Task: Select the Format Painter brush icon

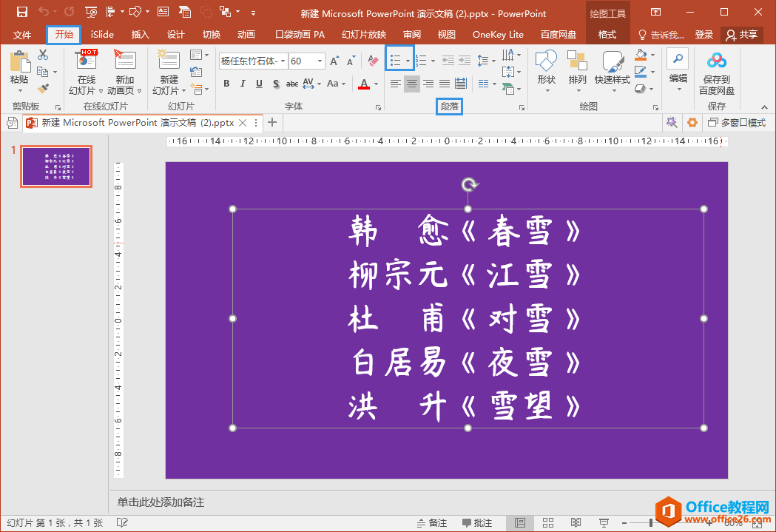Action: 43,88
